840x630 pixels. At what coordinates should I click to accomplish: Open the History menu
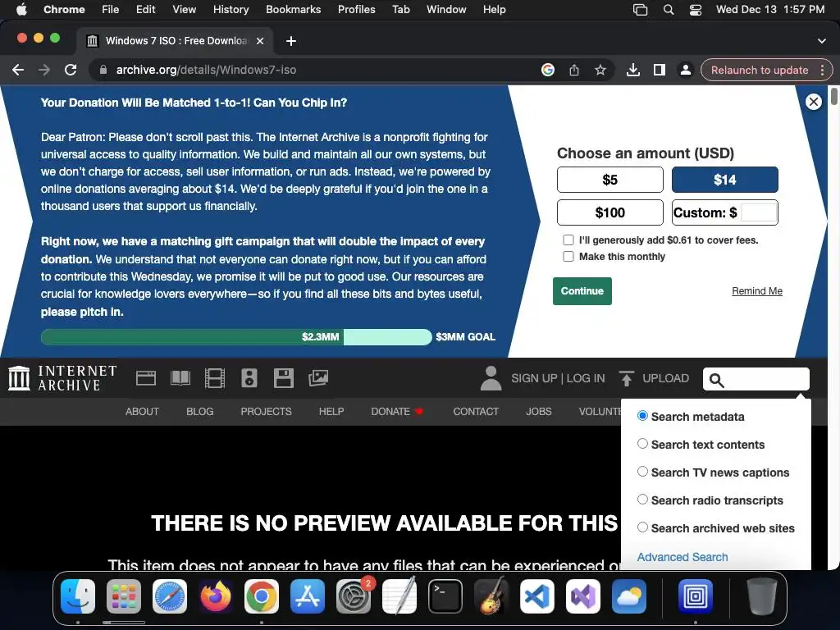[231, 10]
